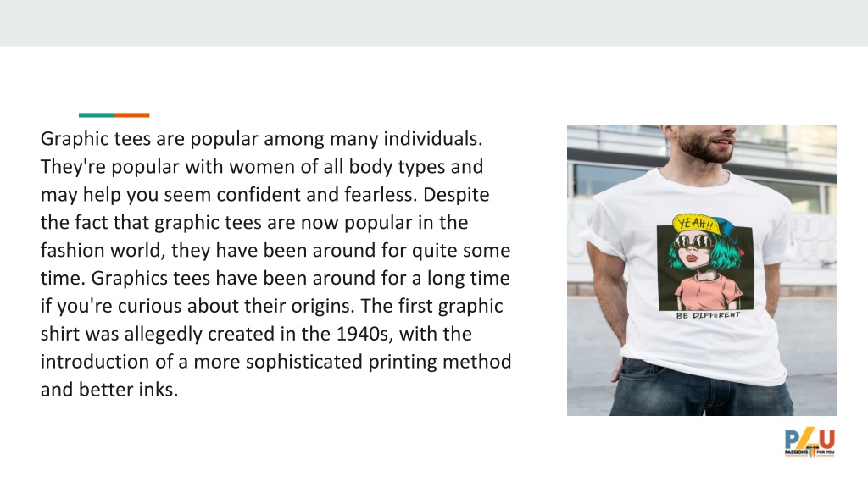Click the blue cap in the shirt graphic
This screenshot has width=868, height=488.
coord(728,230)
